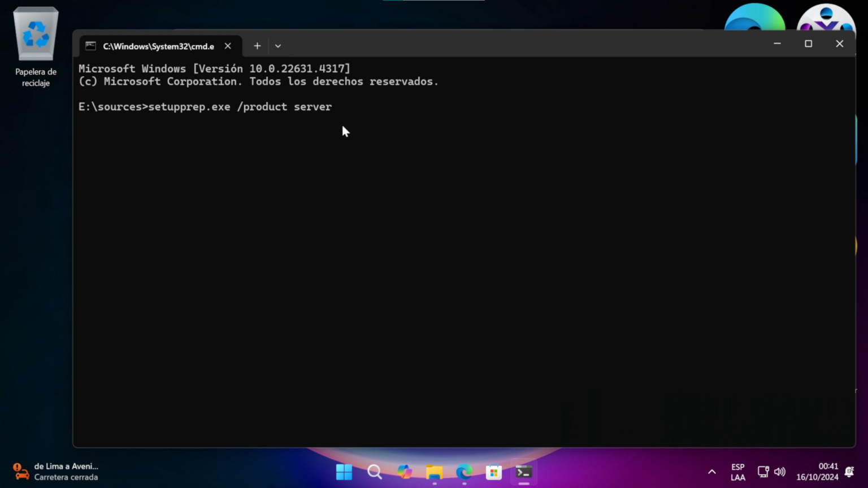Select the cmd.exe tab in Terminal
Viewport: 868px width, 488px height.
click(153, 46)
